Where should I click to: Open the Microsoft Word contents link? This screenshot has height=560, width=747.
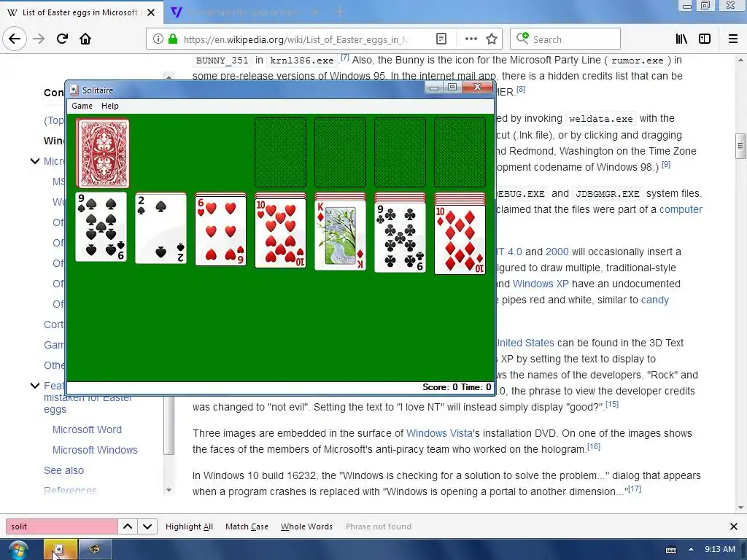coord(88,429)
